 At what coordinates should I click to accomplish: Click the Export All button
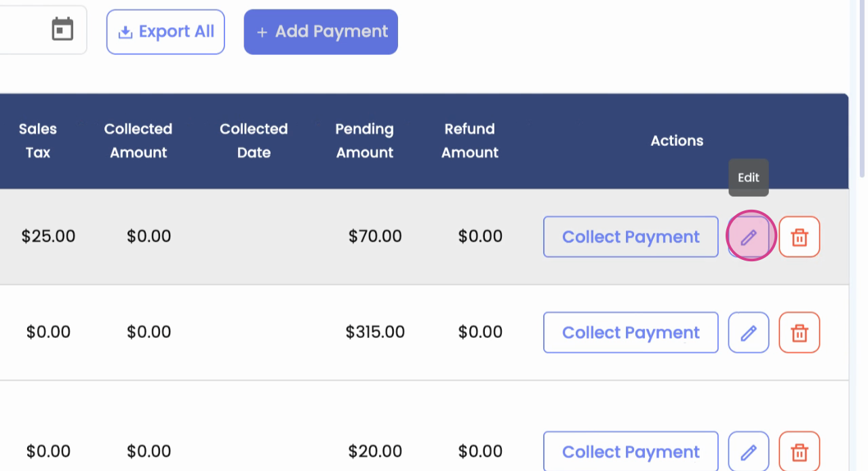point(165,32)
